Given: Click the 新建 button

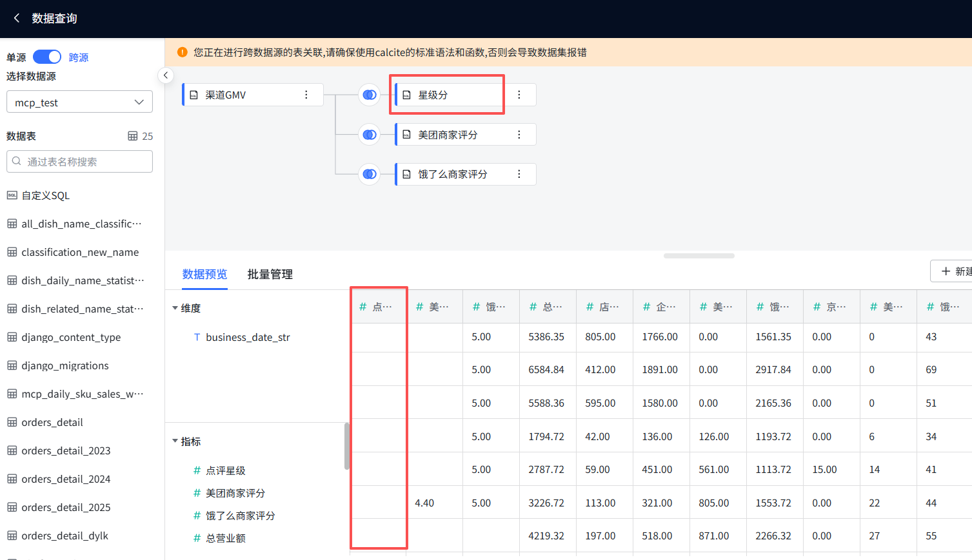Looking at the screenshot, I should tap(953, 271).
